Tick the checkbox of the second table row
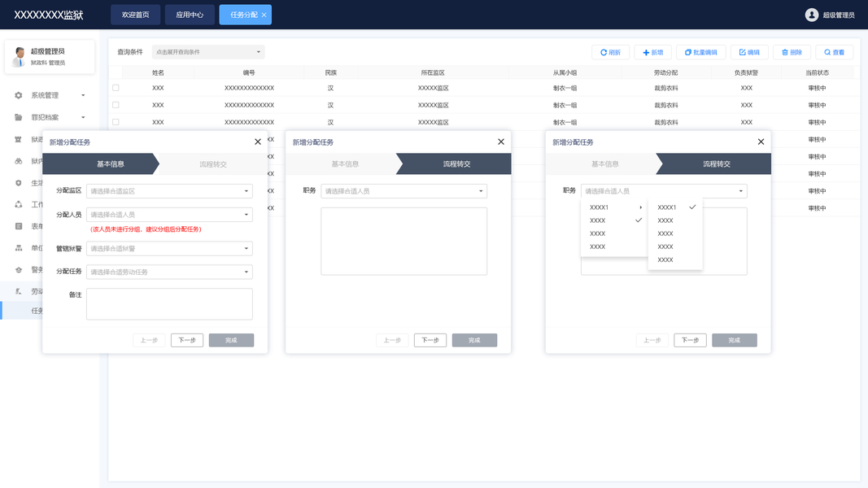868x488 pixels. (x=116, y=105)
